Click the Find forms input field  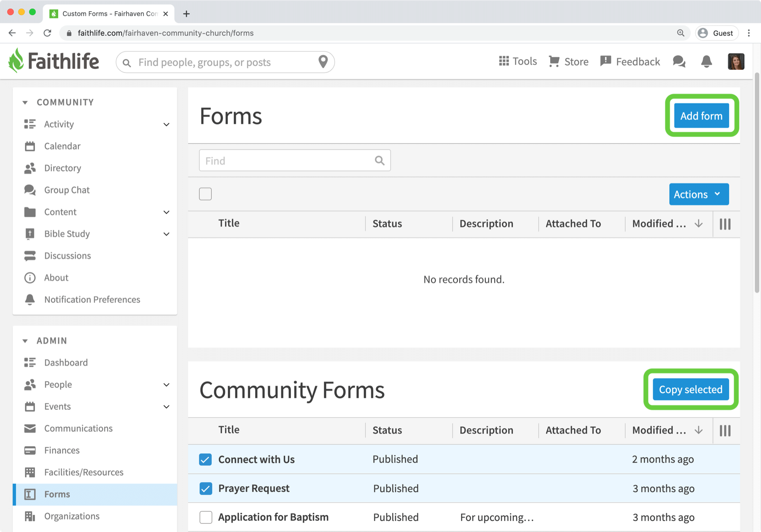click(295, 161)
